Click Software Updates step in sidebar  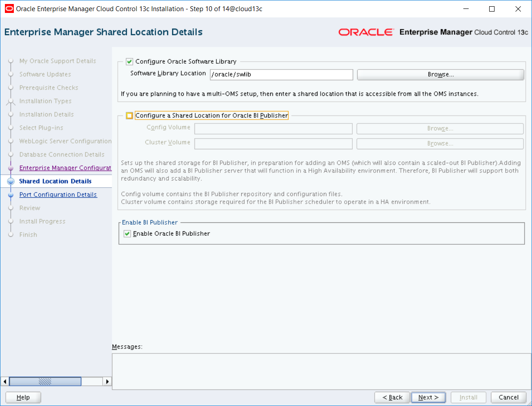coord(45,74)
